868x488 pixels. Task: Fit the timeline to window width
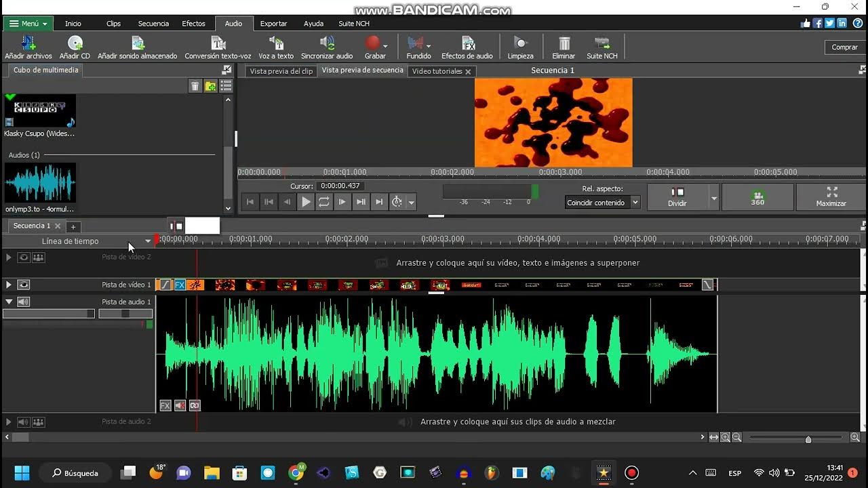pyautogui.click(x=713, y=438)
